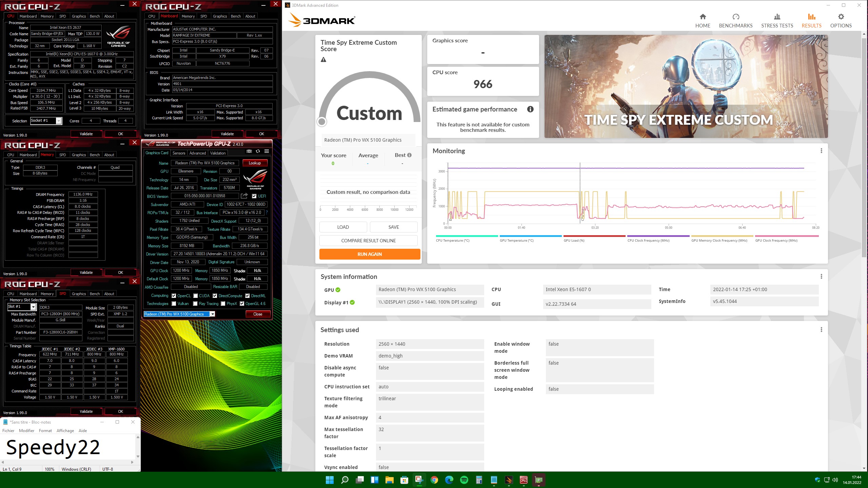Toggle DirectML checkbox

pos(248,296)
